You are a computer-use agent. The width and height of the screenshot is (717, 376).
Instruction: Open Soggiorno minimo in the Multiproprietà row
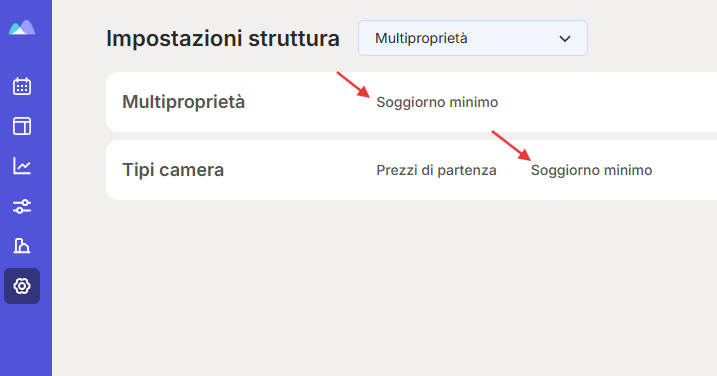coord(437,102)
